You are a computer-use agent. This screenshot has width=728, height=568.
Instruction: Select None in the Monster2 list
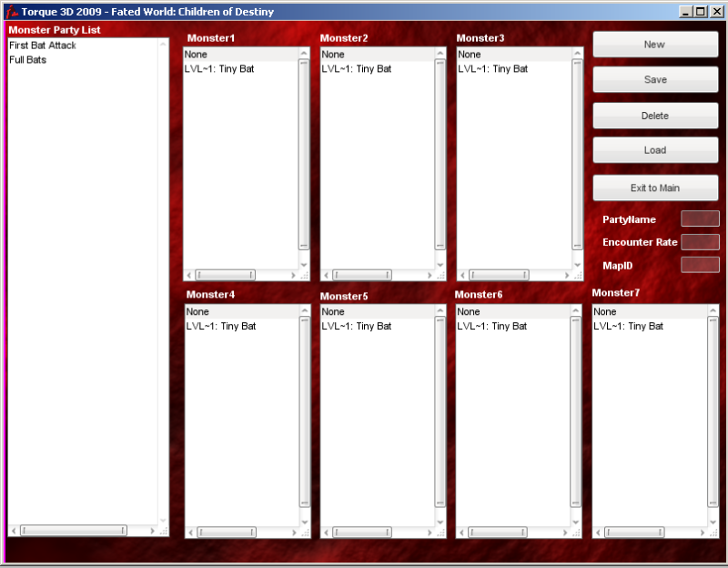(x=334, y=55)
